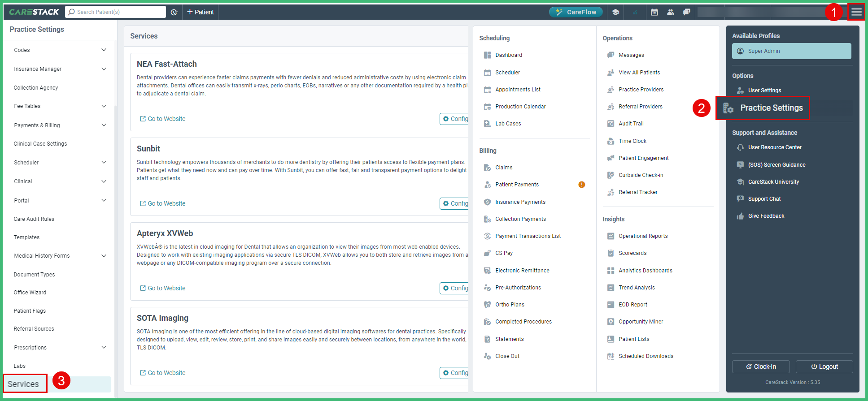Click the CareFlow button
Image resolution: width=868 pixels, height=401 pixels.
coord(576,12)
